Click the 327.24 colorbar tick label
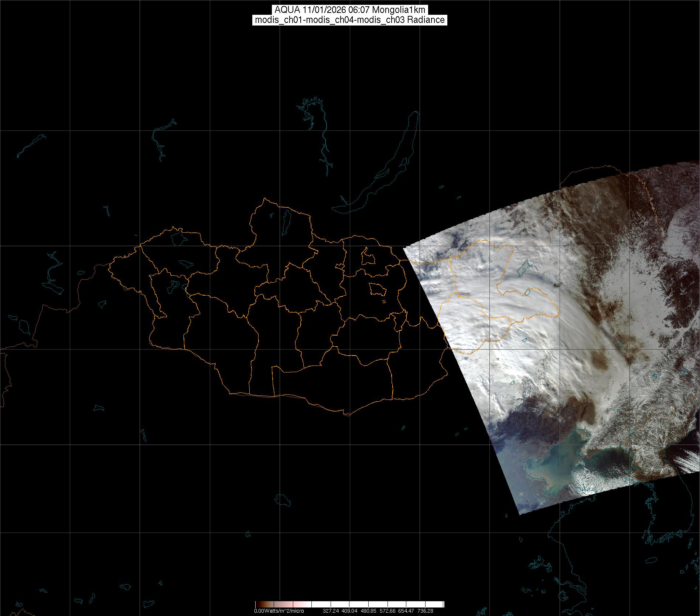700x616 pixels. pos(331,611)
